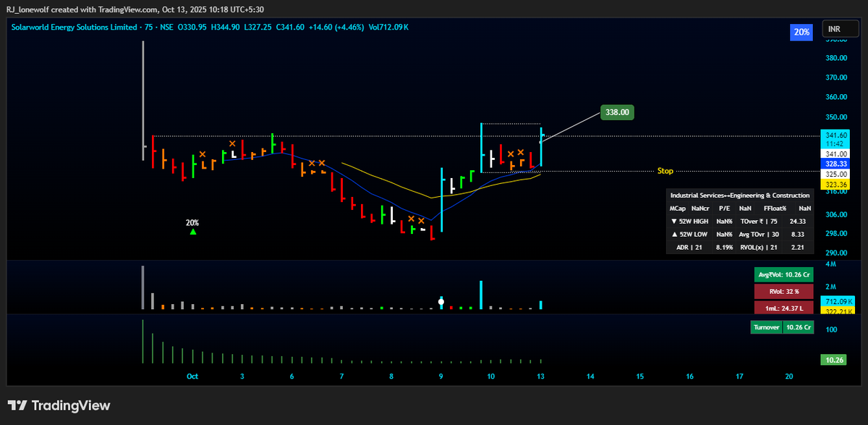Click the 10.26 Cr turnover value cell

pyautogui.click(x=798, y=327)
